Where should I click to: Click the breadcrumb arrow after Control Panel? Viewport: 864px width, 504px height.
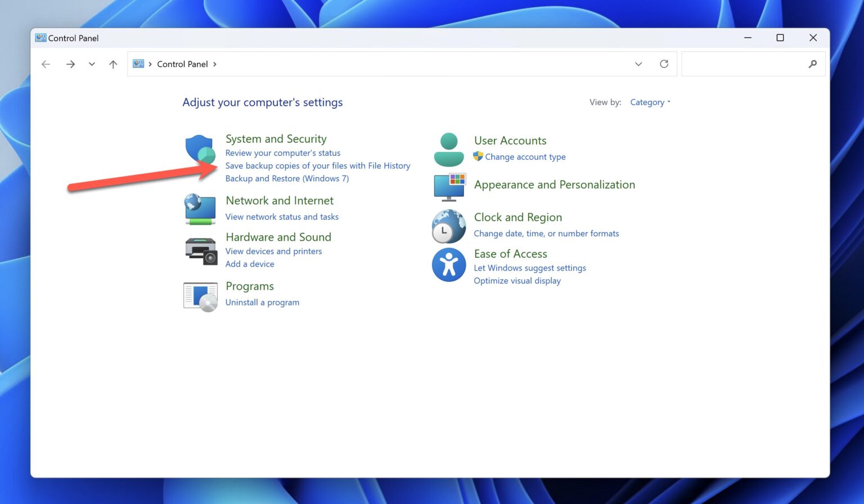click(215, 64)
